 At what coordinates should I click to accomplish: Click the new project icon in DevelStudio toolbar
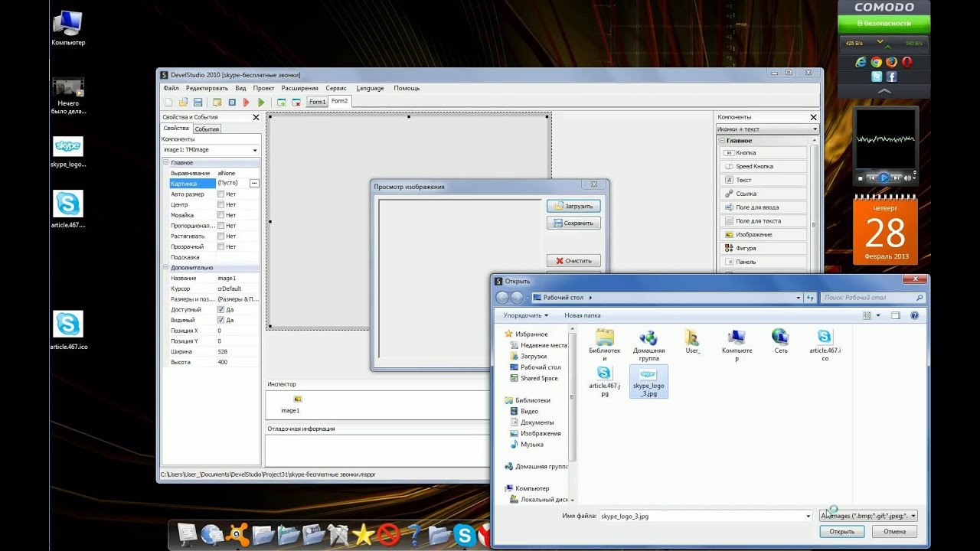(168, 102)
